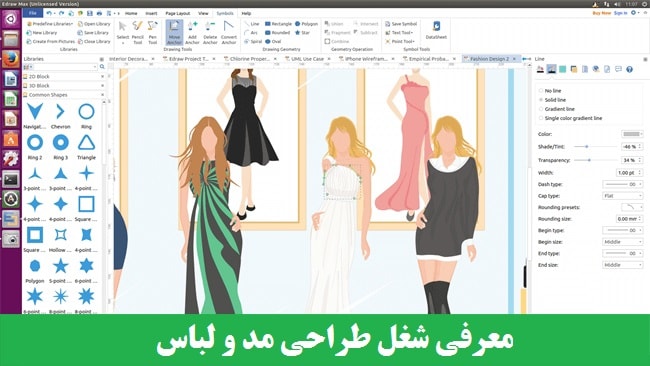This screenshot has height=366, width=650.
Task: Open the Begin size Middle dropdown
Action: coord(623,242)
